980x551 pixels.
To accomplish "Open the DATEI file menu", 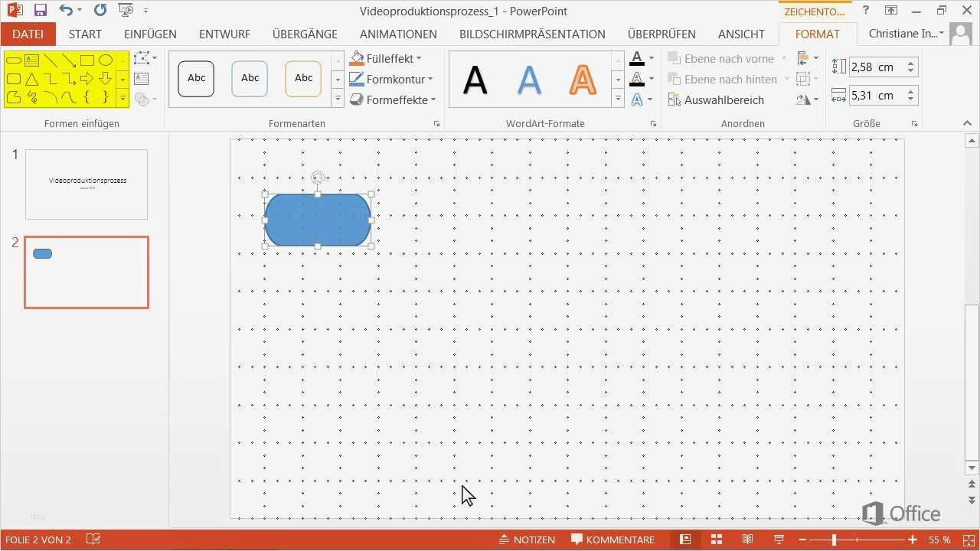I will (x=28, y=34).
